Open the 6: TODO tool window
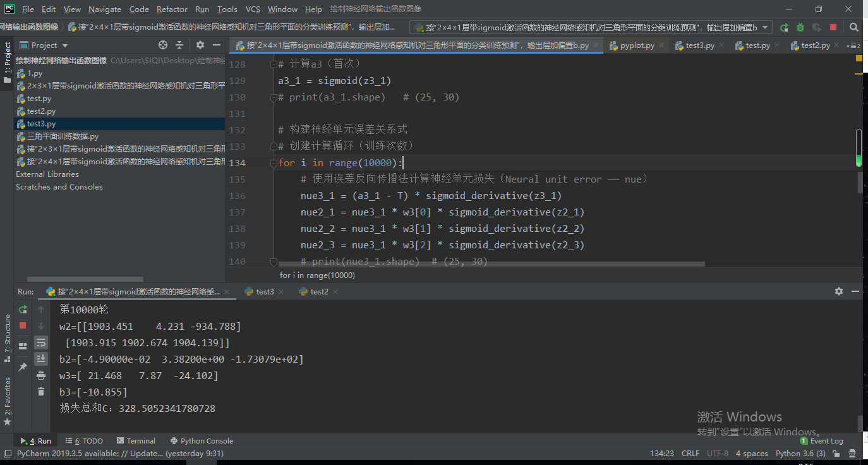868x465 pixels. pos(83,441)
